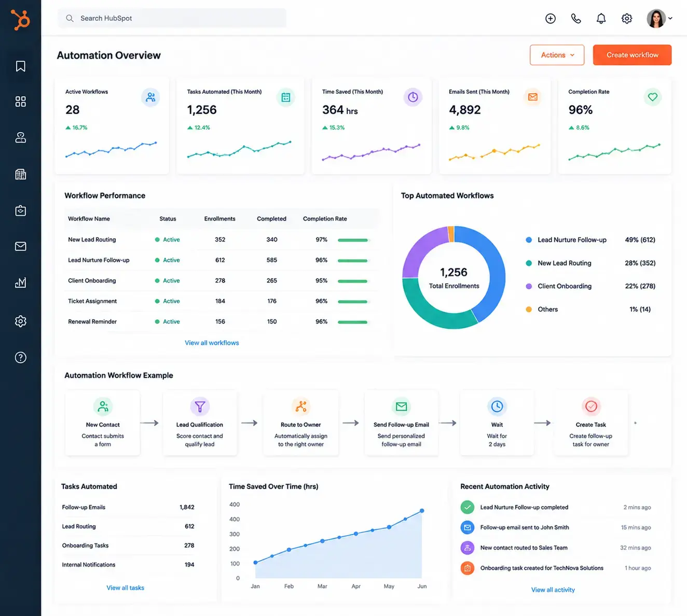Click the Status column header
687x616 pixels.
[168, 219]
